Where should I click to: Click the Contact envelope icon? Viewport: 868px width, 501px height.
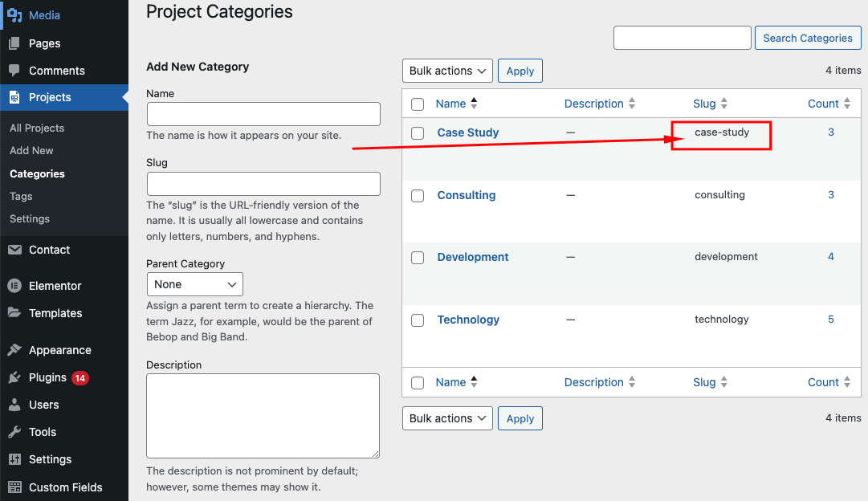pyautogui.click(x=14, y=250)
